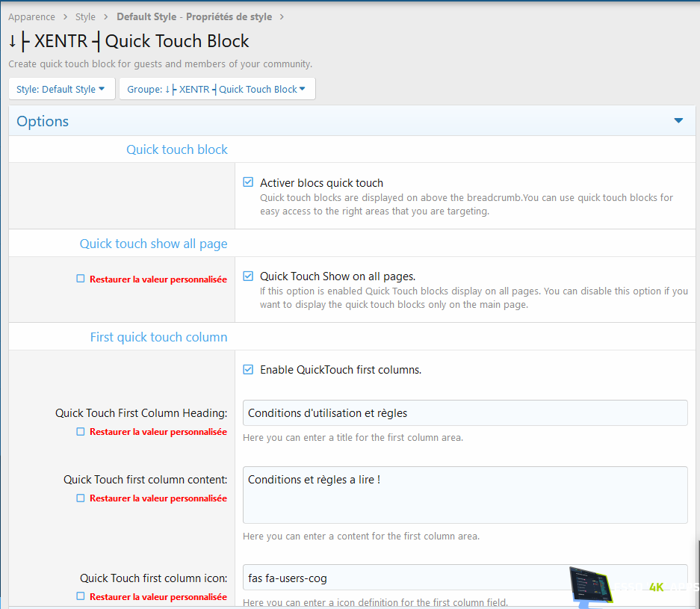Check restore option under "Quick Touch First Column Heading"
The image size is (700, 609).
point(80,431)
